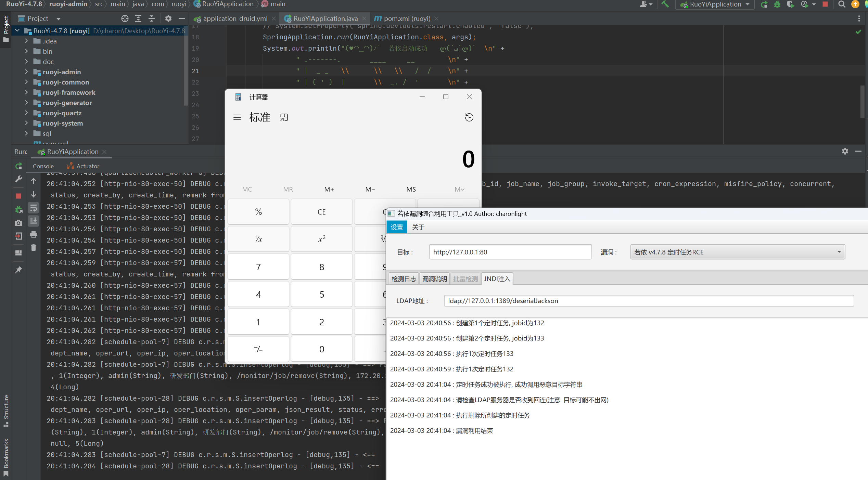The image size is (868, 480).
Task: Toggle soft-wrap in the console
Action: tap(34, 208)
